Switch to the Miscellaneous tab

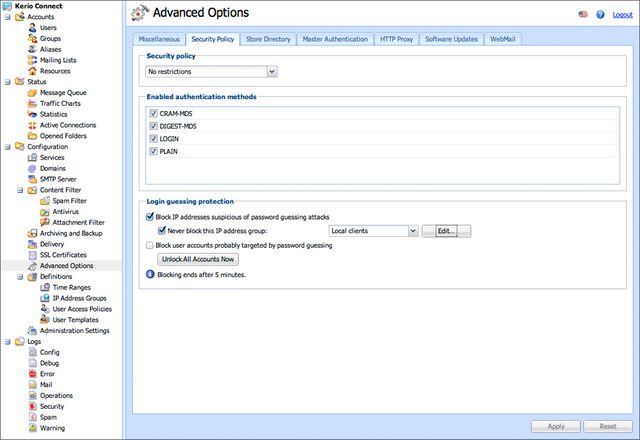(x=159, y=39)
